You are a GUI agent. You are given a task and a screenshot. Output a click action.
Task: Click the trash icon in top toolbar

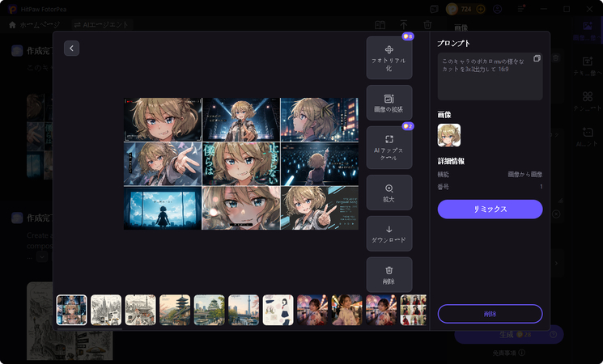[x=427, y=25]
